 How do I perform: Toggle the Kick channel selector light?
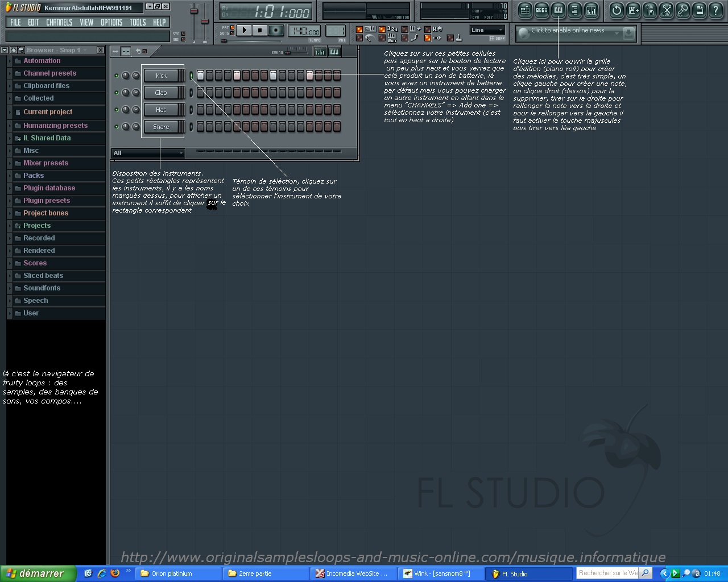191,76
